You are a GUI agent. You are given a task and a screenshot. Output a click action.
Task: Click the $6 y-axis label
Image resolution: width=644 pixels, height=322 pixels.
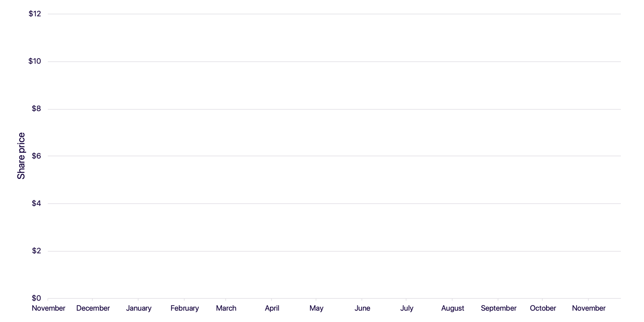pos(36,156)
